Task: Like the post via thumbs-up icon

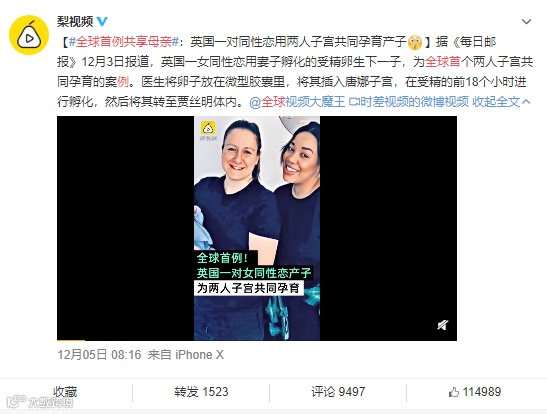Action: tap(454, 392)
